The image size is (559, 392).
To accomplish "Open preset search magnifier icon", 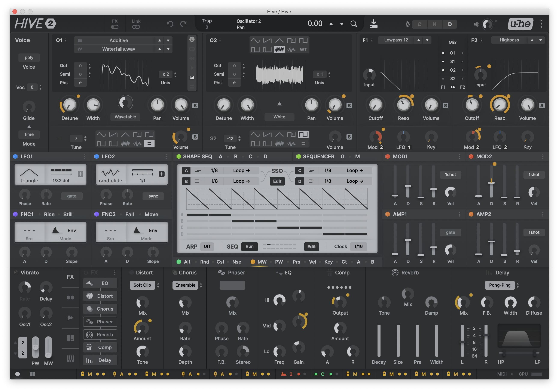I will coord(354,24).
